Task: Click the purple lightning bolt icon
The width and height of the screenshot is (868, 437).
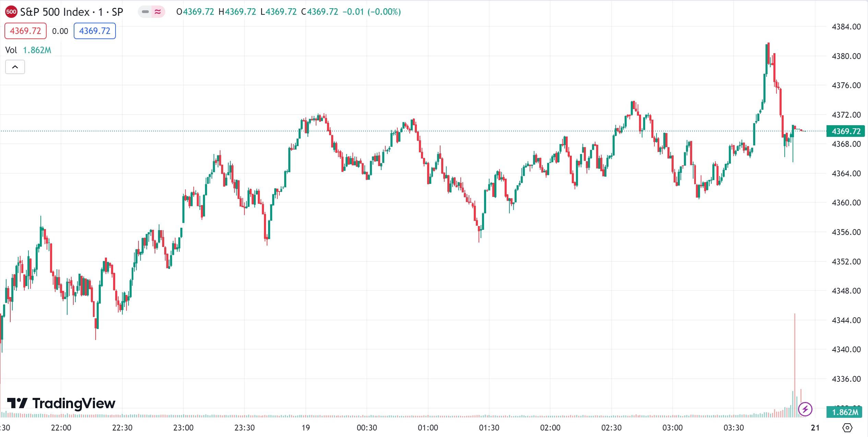Action: [805, 409]
